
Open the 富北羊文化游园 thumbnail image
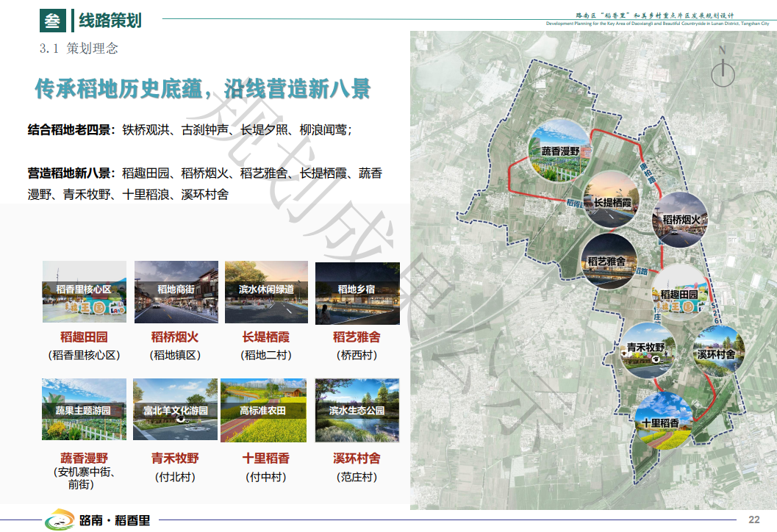tap(175, 410)
